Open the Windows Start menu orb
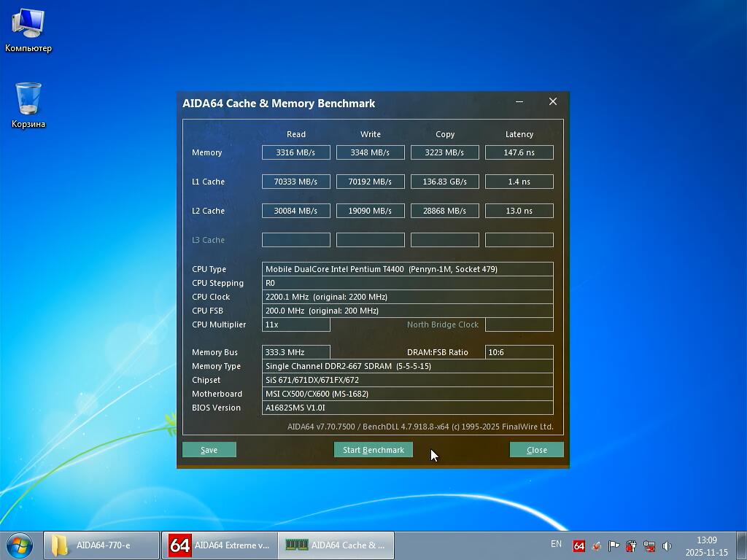747x560 pixels. click(x=20, y=545)
